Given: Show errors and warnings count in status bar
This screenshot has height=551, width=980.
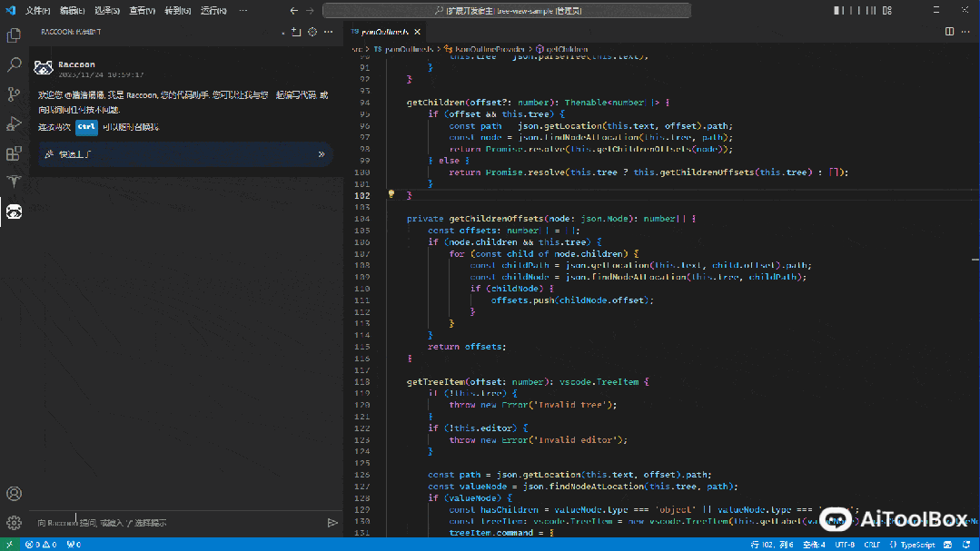Looking at the screenshot, I should 41,545.
